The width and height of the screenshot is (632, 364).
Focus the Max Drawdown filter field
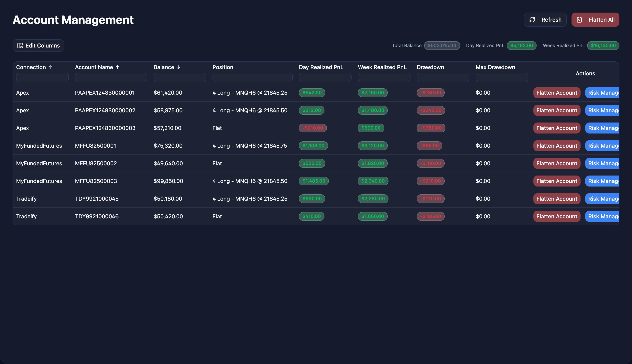pyautogui.click(x=502, y=77)
